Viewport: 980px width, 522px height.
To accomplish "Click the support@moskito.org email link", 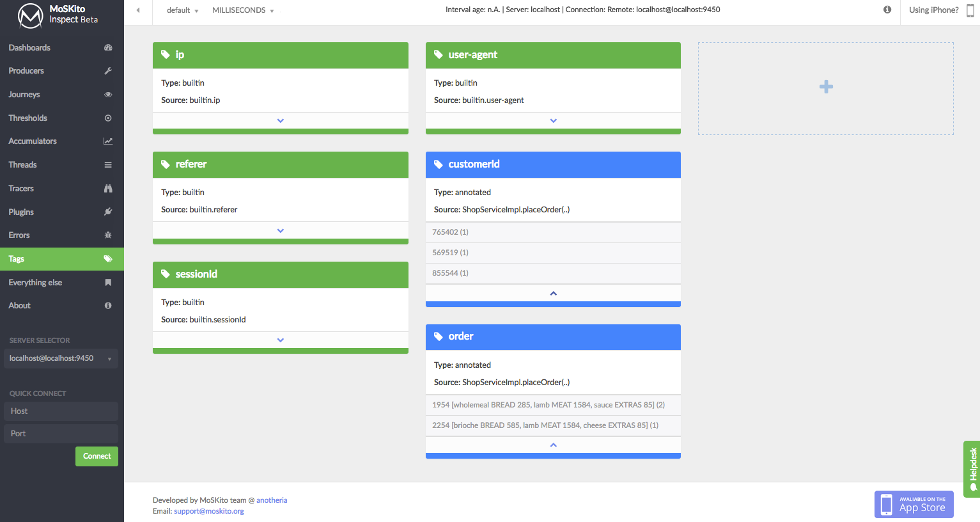I will [x=209, y=511].
